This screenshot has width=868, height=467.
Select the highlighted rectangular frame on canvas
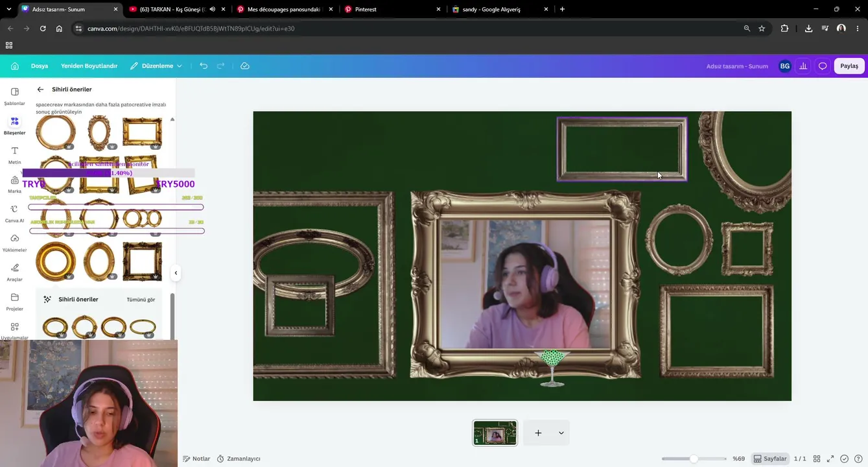[x=622, y=149]
